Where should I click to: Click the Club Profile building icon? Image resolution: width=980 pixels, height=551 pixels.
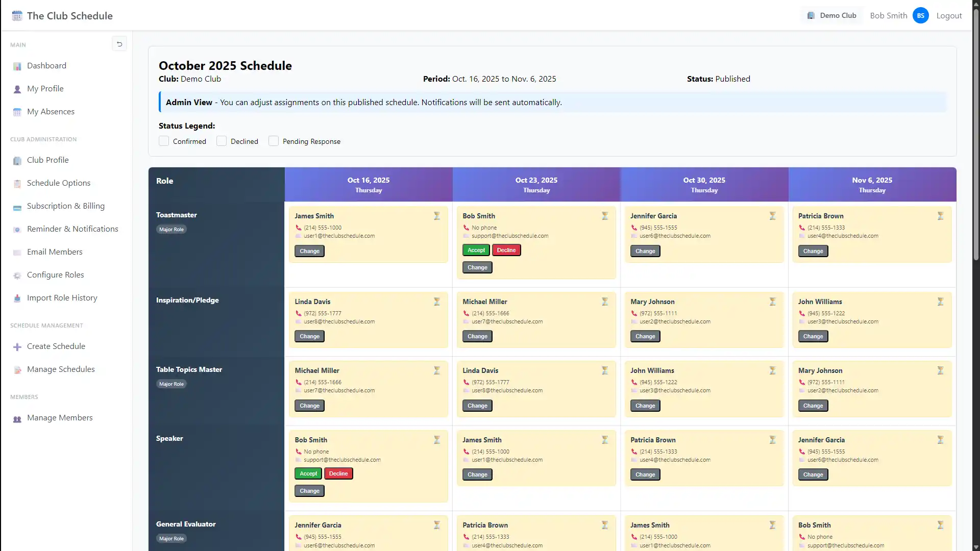click(17, 161)
